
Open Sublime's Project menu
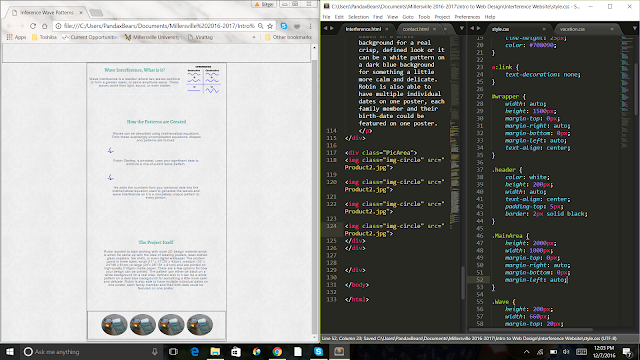tap(442, 17)
